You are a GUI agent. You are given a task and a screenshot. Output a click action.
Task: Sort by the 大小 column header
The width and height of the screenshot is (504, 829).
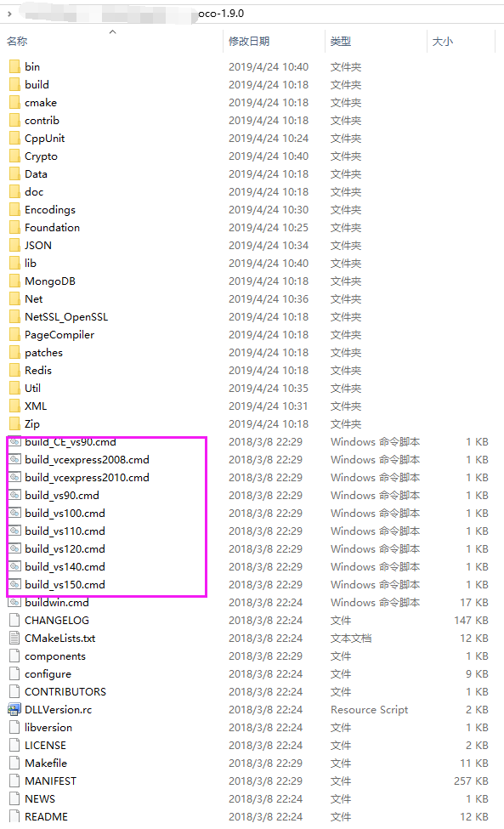[442, 42]
